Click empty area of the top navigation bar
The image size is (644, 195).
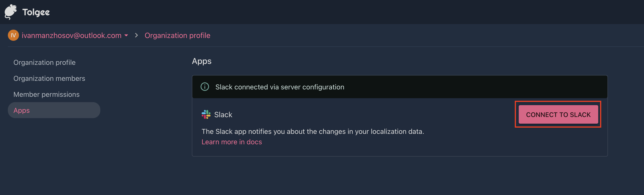(325, 12)
